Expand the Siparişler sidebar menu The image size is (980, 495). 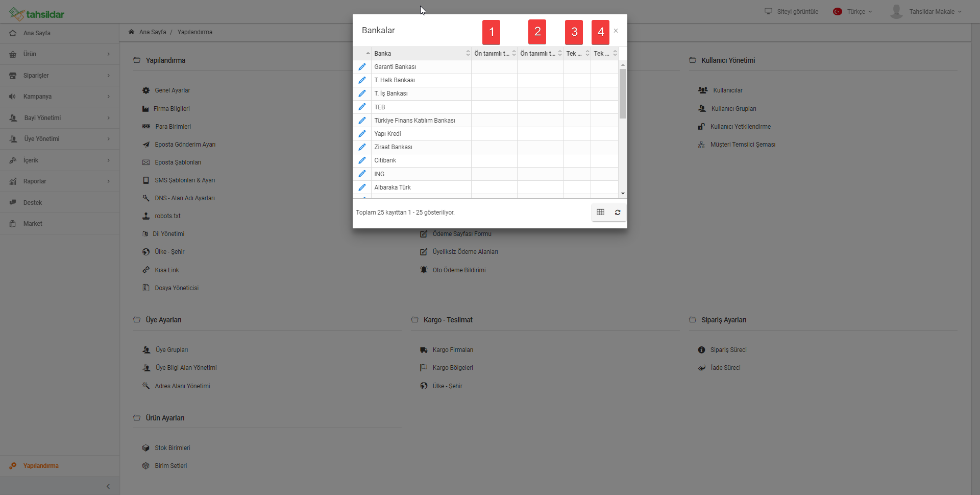point(60,76)
